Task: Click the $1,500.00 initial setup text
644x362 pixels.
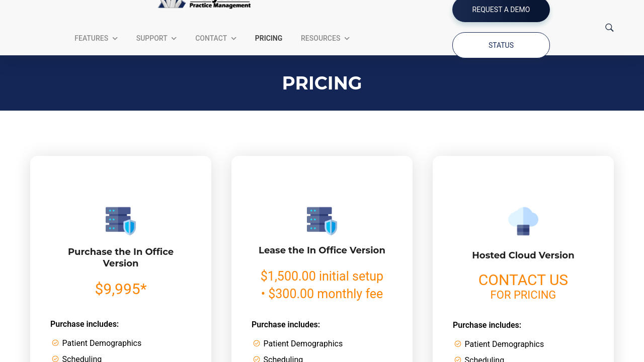Action: click(x=322, y=276)
